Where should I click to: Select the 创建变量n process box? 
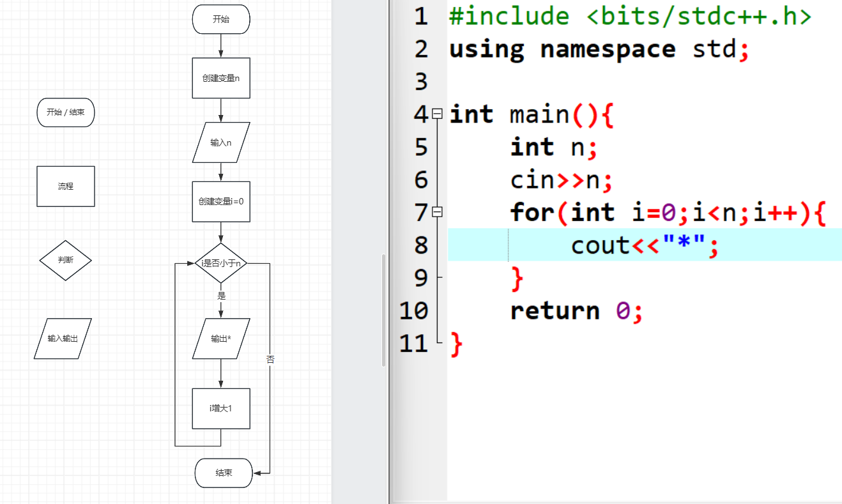[221, 78]
